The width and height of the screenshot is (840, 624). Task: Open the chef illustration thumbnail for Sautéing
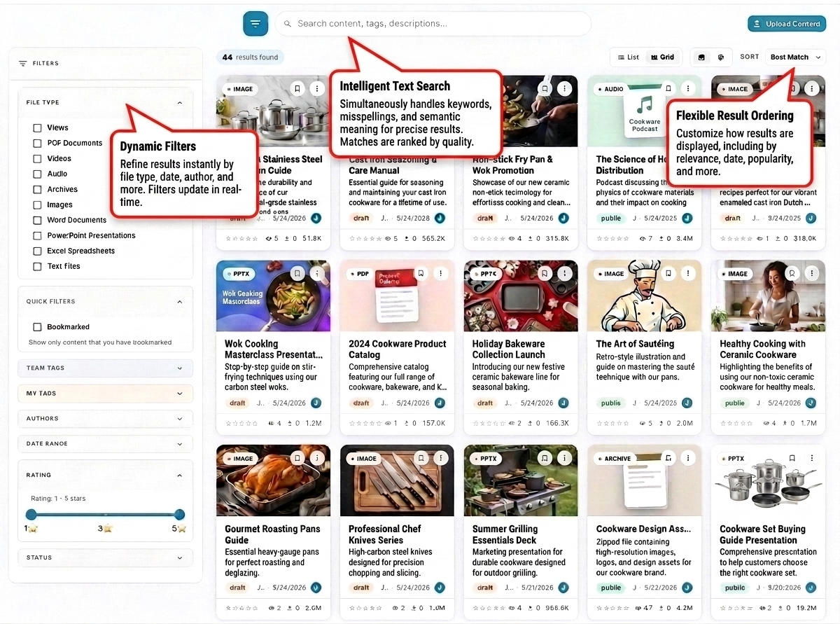point(644,296)
